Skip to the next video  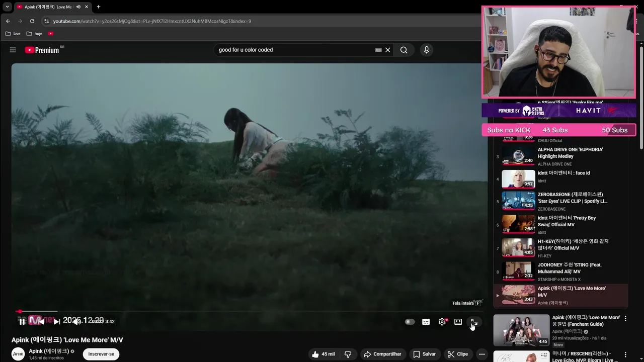click(57, 322)
